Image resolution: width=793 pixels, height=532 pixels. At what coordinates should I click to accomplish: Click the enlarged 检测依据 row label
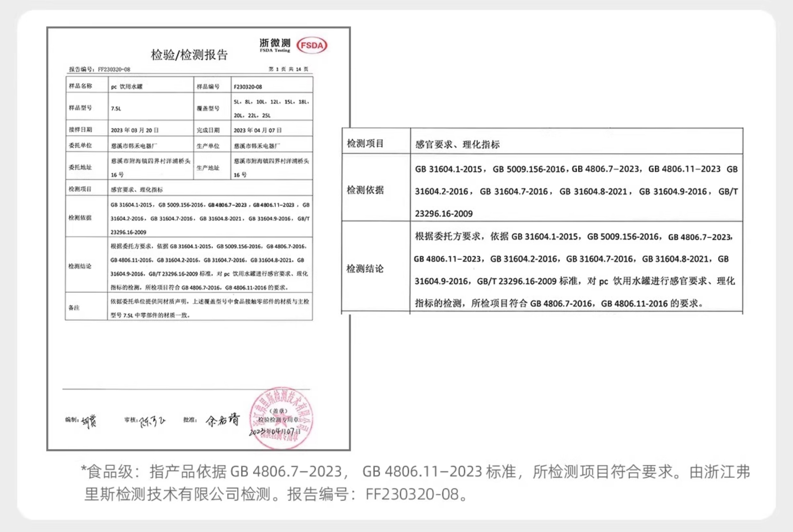pos(365,190)
